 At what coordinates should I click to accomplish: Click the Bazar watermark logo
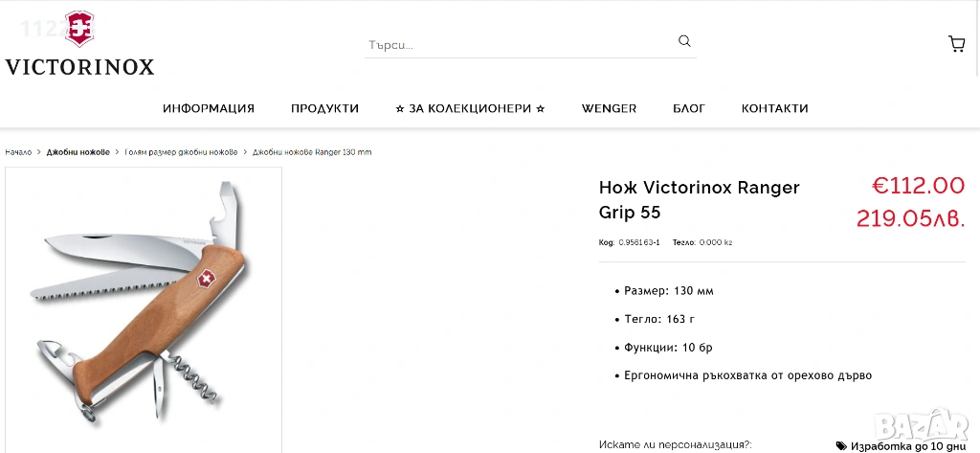922,426
